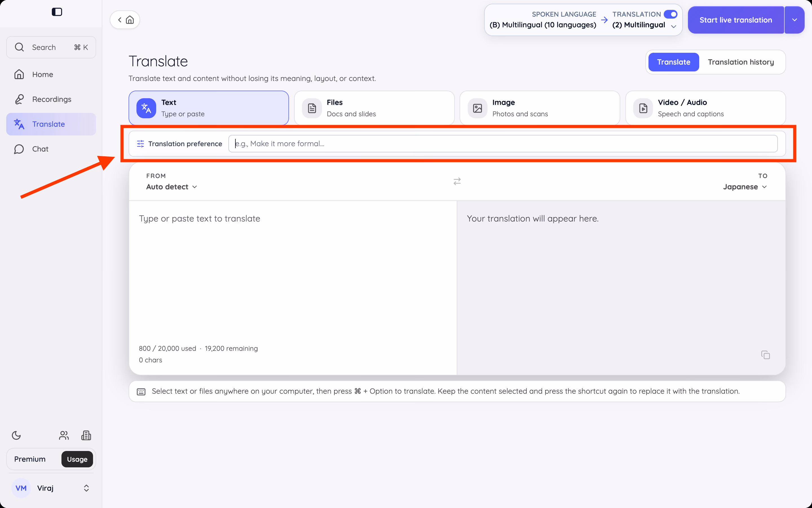The width and height of the screenshot is (812, 508).
Task: Collapse the sidebar with the panel icon
Action: [x=57, y=12]
